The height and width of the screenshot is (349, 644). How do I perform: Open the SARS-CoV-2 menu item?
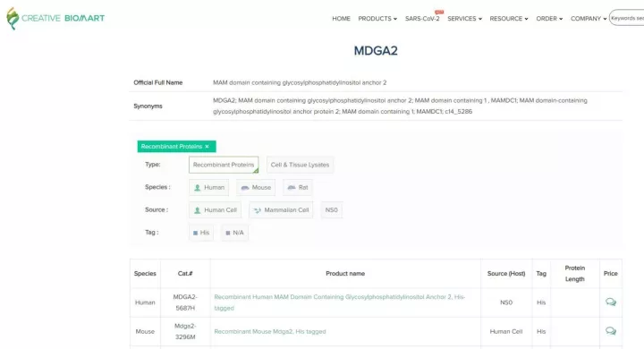pos(422,19)
